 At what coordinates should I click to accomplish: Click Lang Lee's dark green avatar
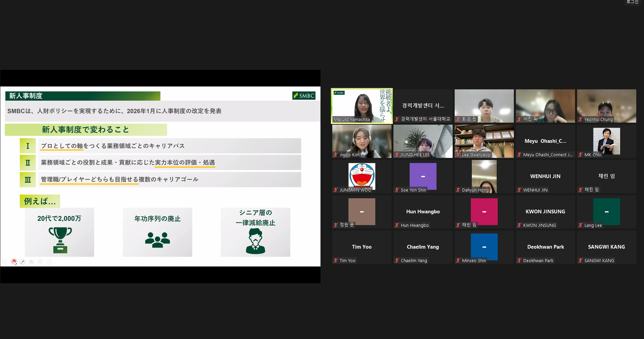(x=607, y=212)
